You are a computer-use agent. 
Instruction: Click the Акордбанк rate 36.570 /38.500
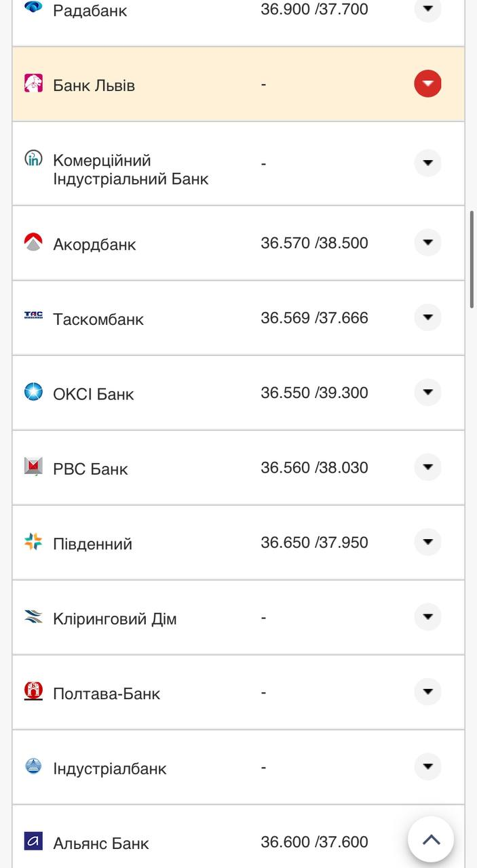[x=315, y=241]
